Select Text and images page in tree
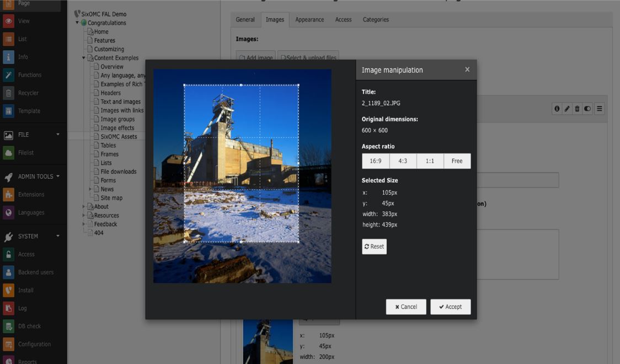 [x=121, y=101]
